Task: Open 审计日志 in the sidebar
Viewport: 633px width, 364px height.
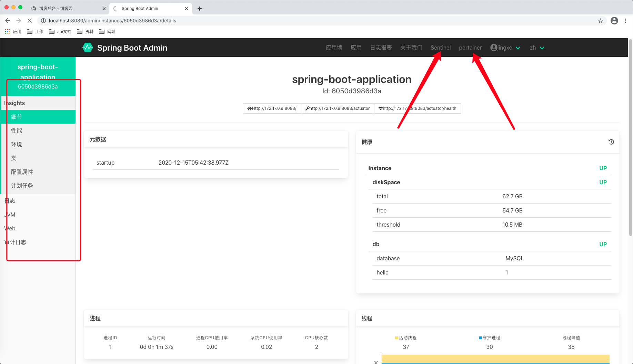Action: (x=38, y=242)
